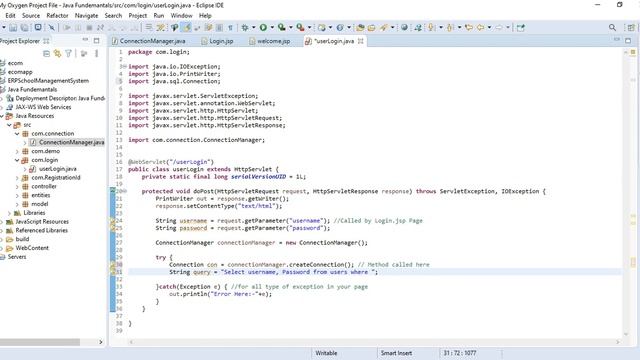This screenshot has width=640, height=360.
Task: Open the Source menu
Action: (x=31, y=16)
